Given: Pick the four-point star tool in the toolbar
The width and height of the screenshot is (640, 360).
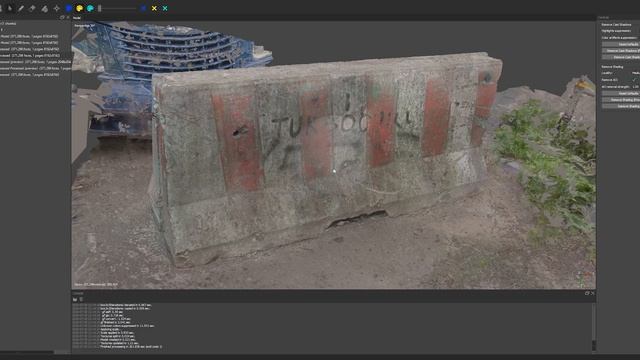Looking at the screenshot, I should (56, 8).
